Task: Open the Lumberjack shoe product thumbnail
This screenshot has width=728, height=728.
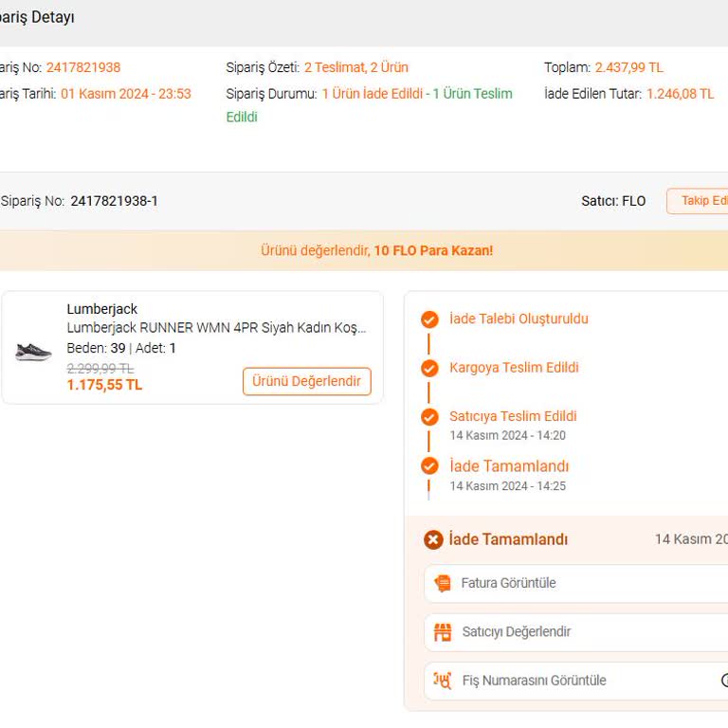Action: [x=33, y=351]
